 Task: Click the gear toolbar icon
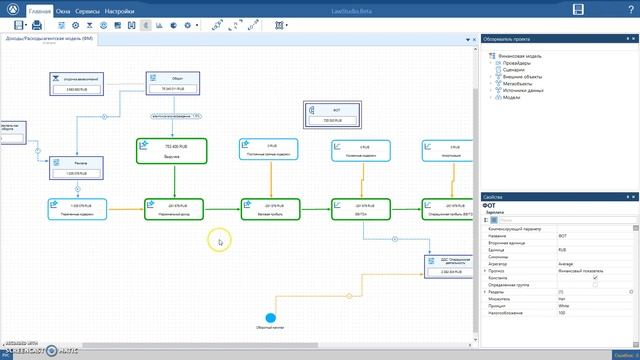pos(187,25)
